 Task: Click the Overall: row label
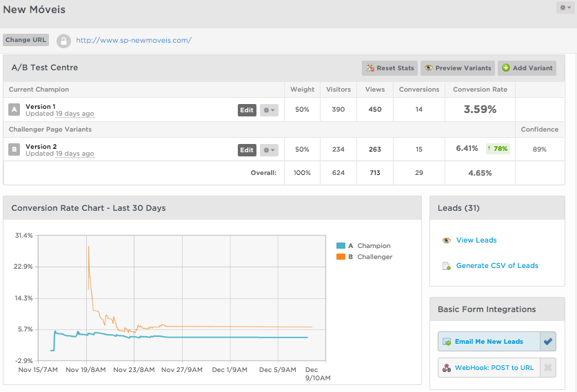tap(263, 173)
